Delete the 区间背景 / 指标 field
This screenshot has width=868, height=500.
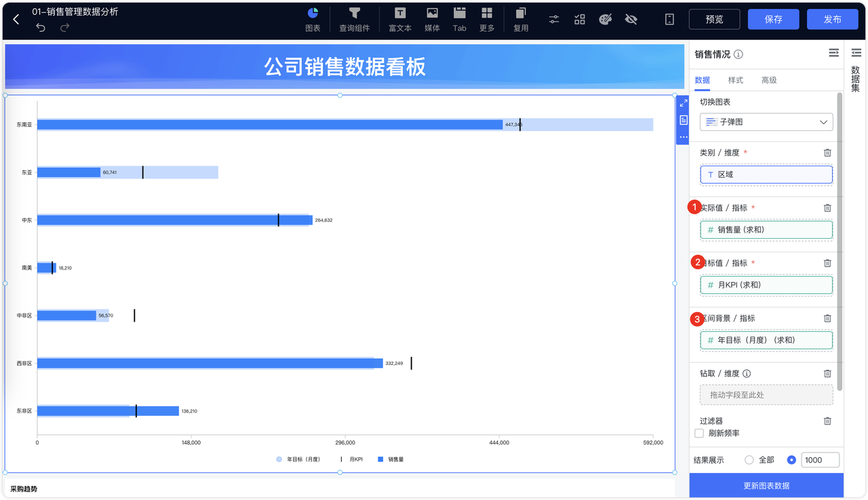pyautogui.click(x=827, y=318)
